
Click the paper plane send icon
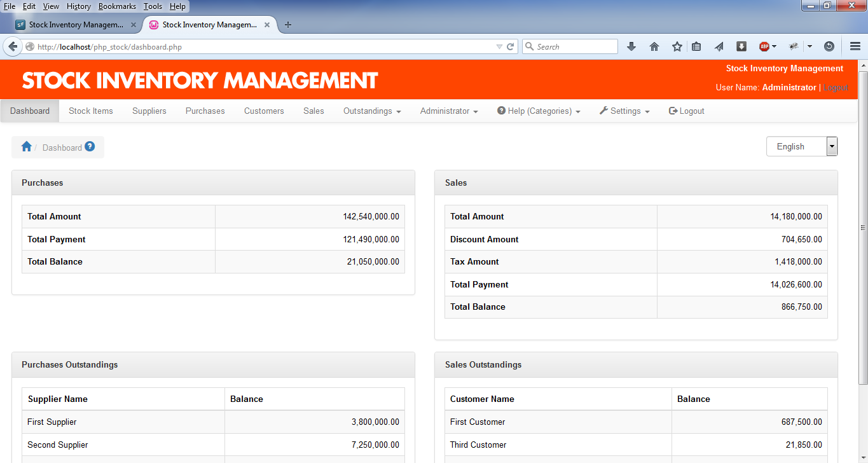(x=719, y=46)
